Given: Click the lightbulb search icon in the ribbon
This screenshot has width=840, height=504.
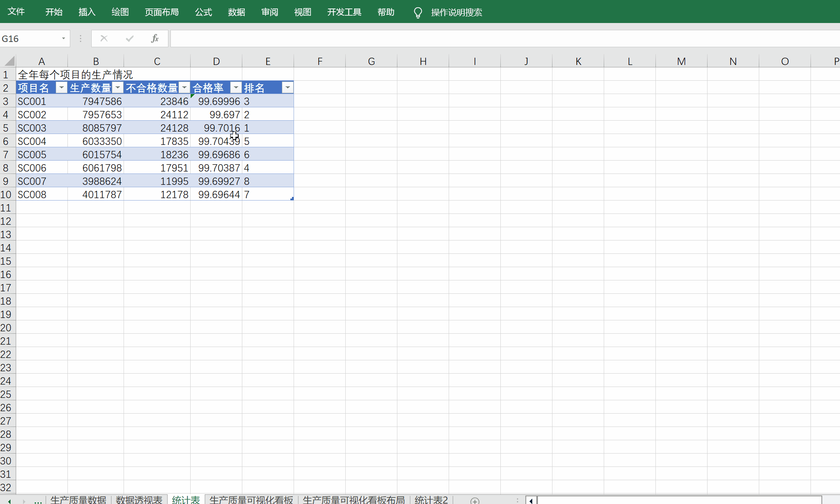Looking at the screenshot, I should point(418,13).
